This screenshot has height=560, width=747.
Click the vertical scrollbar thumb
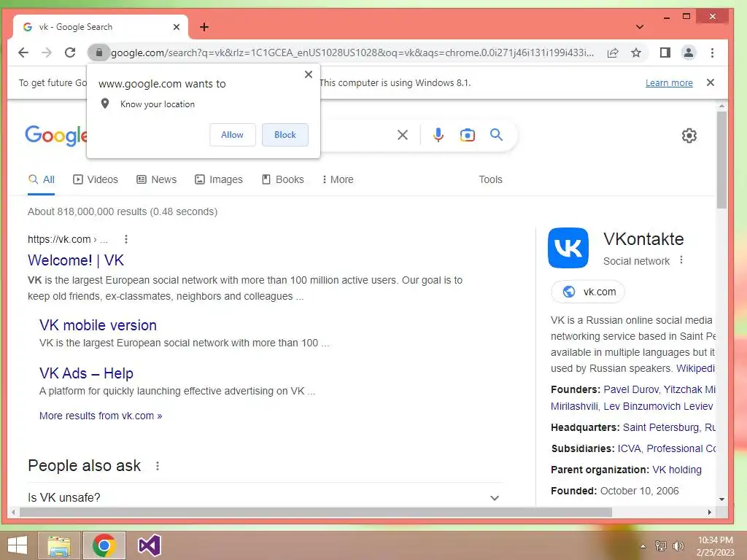coord(721,160)
